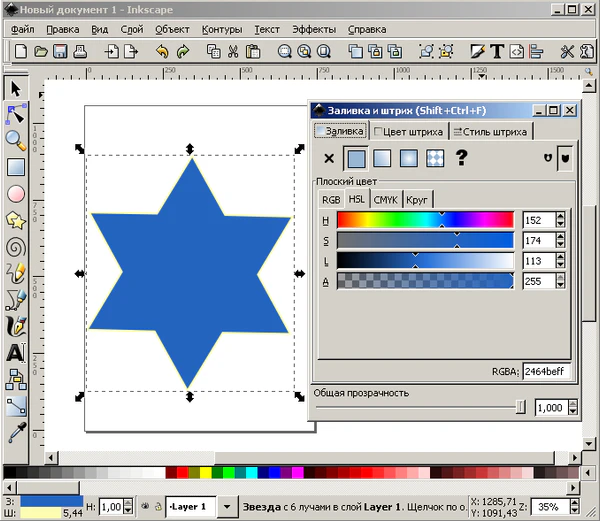The height and width of the screenshot is (521, 600).
Task: Open the Layer 1 dropdown
Action: pos(227,507)
